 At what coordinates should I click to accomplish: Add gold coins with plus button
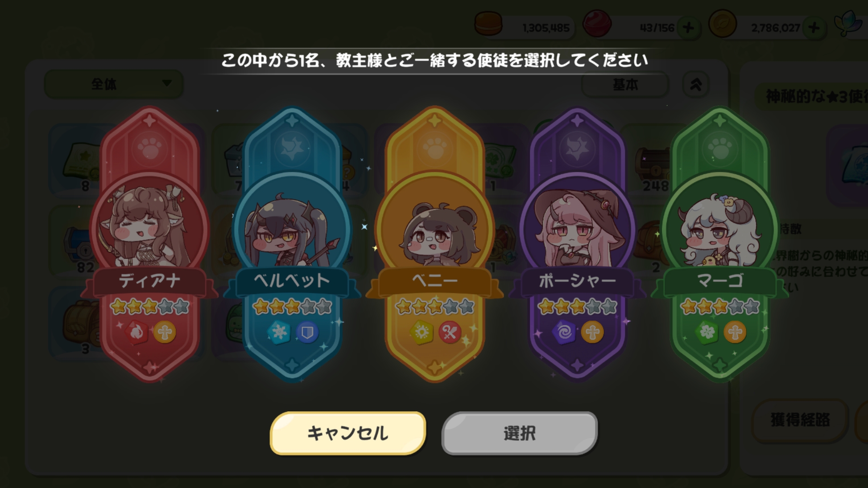tap(814, 28)
